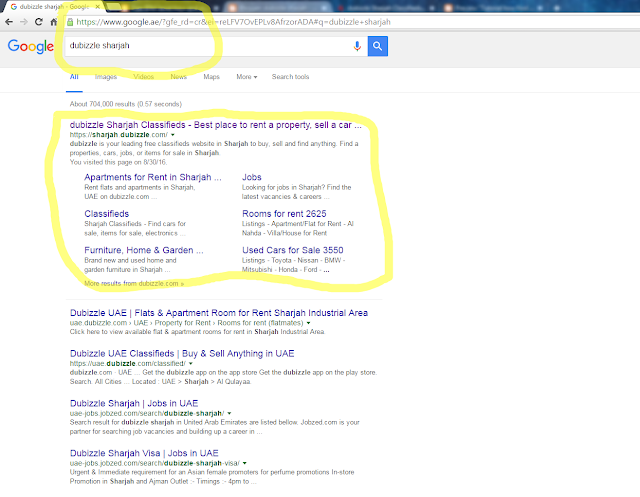Image resolution: width=640 pixels, height=497 pixels.
Task: Expand arrow beside Rooms for rent (flatmates) breadcrumb
Action: tap(309, 323)
